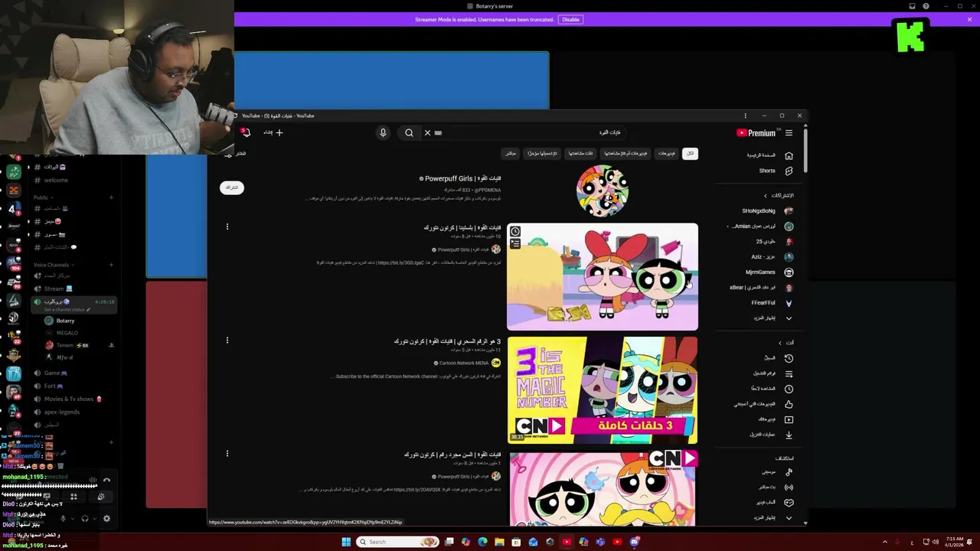Select the Videos filter chip
This screenshot has width=980, height=551.
click(x=667, y=153)
